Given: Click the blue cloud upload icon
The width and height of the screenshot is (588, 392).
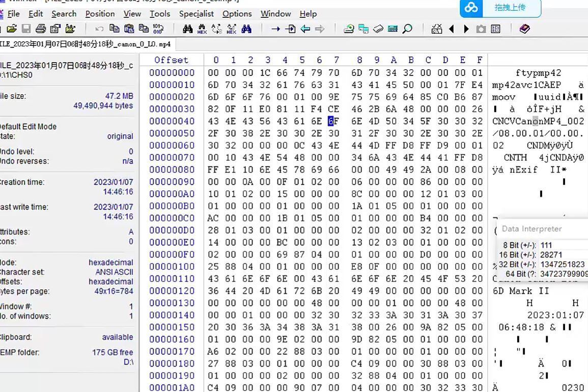Looking at the screenshot, I should (x=471, y=8).
